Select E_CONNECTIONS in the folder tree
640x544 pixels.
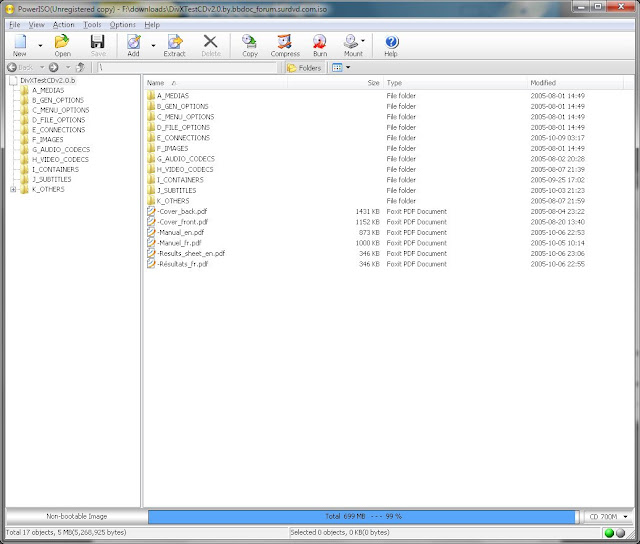(59, 130)
